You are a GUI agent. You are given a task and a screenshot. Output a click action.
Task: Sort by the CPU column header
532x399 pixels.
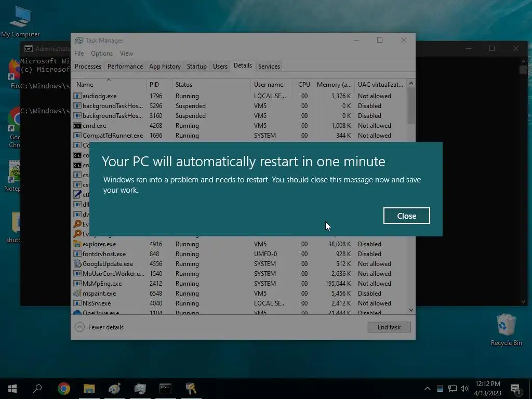pyautogui.click(x=303, y=85)
